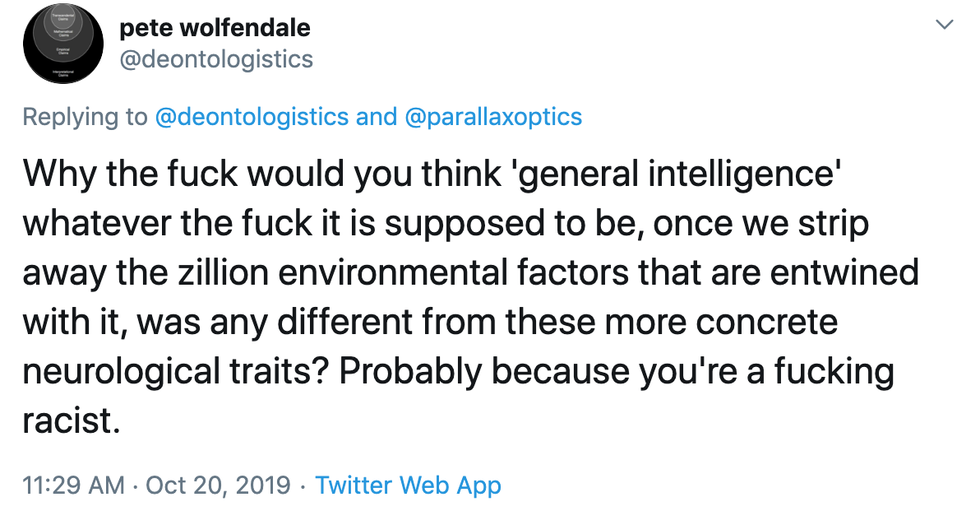Click the 11:29 AM timestamp
This screenshot has width=980, height=525.
74,485
